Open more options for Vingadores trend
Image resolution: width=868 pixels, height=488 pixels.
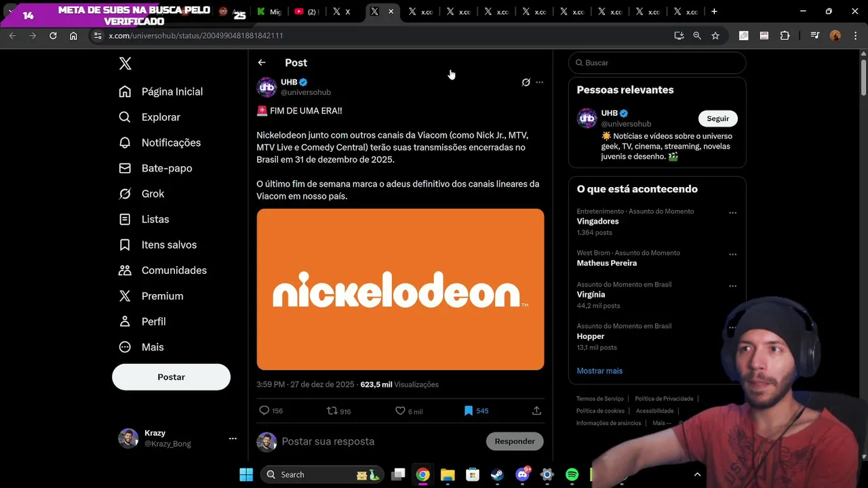coord(732,213)
